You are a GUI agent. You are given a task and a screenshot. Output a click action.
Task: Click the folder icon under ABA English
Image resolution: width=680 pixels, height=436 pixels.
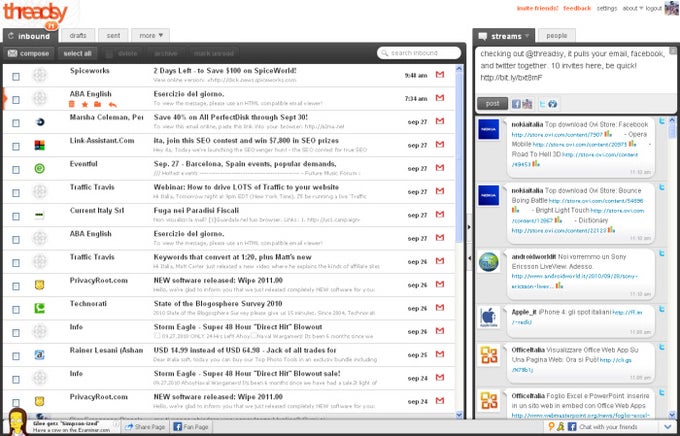(x=98, y=104)
